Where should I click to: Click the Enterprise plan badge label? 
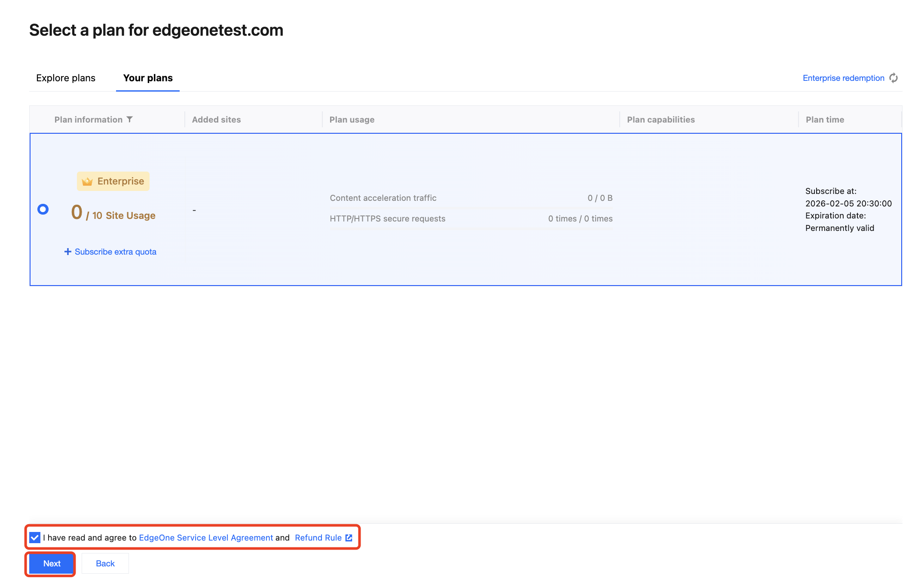[x=120, y=181]
